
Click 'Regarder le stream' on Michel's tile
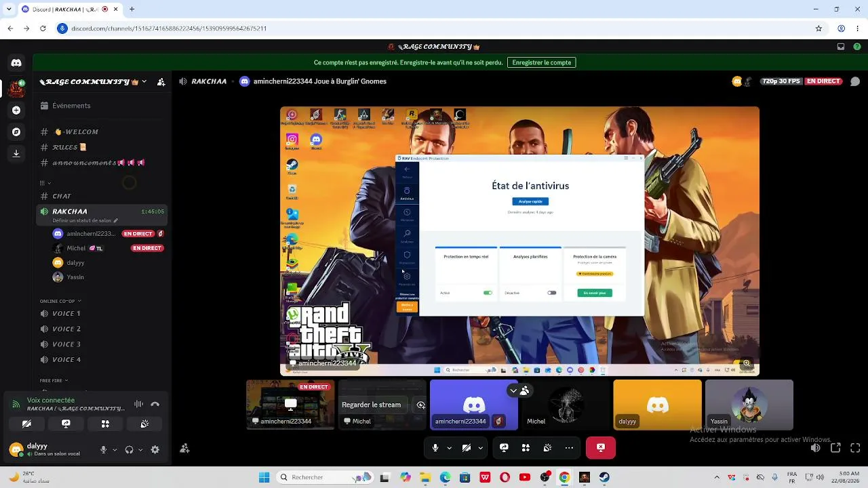(371, 405)
